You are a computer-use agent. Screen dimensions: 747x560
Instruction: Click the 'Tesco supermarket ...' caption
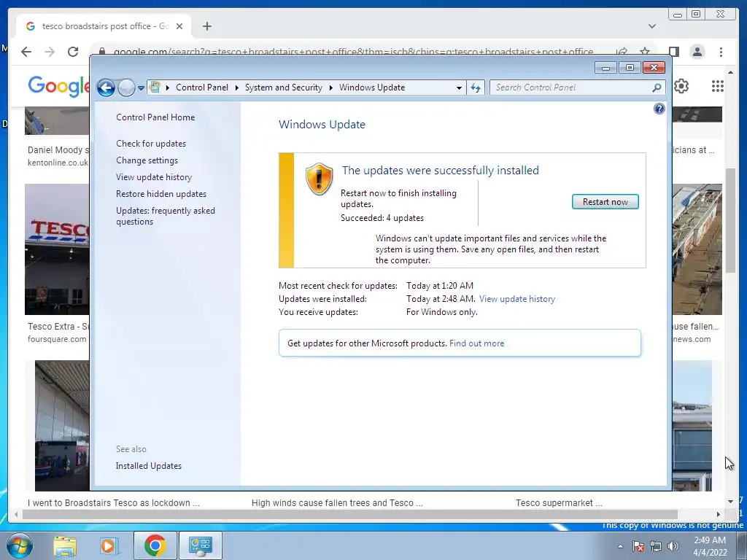(x=559, y=502)
